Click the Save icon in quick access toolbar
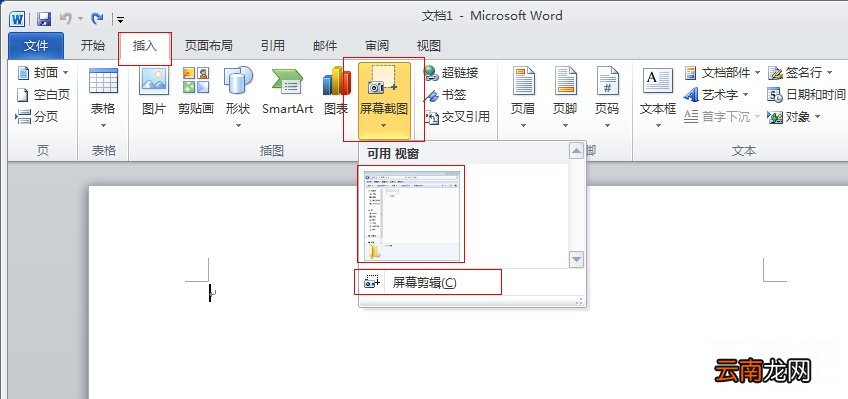Screen dimensions: 848x399 44,19
